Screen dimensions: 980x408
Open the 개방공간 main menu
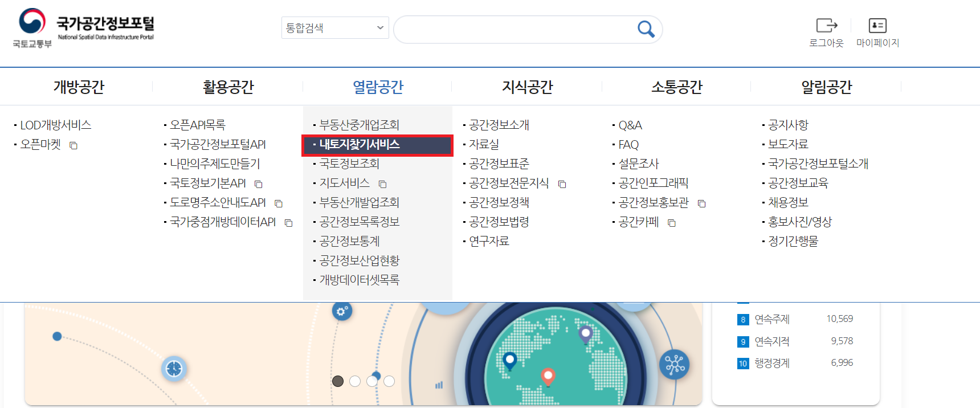[79, 87]
